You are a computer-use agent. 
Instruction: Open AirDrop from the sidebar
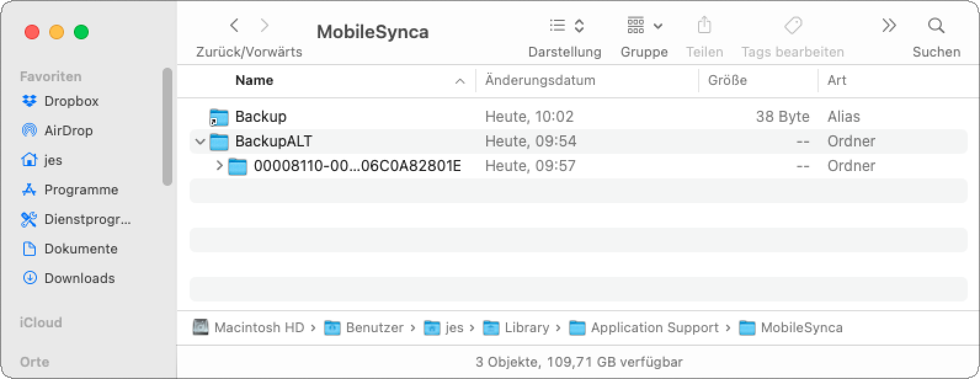click(68, 130)
